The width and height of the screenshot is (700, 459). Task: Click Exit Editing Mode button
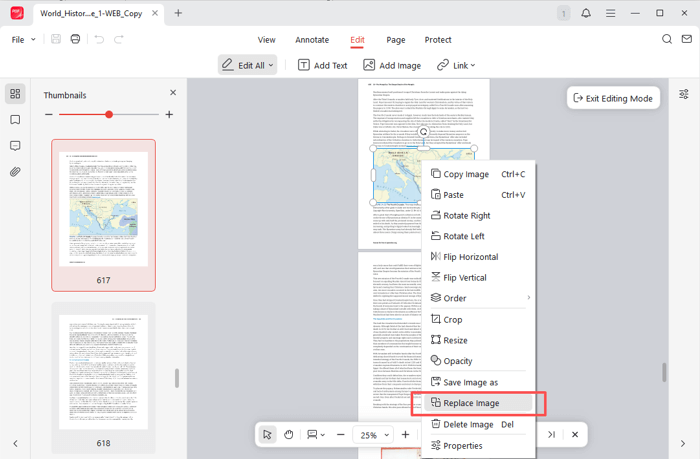[613, 98]
